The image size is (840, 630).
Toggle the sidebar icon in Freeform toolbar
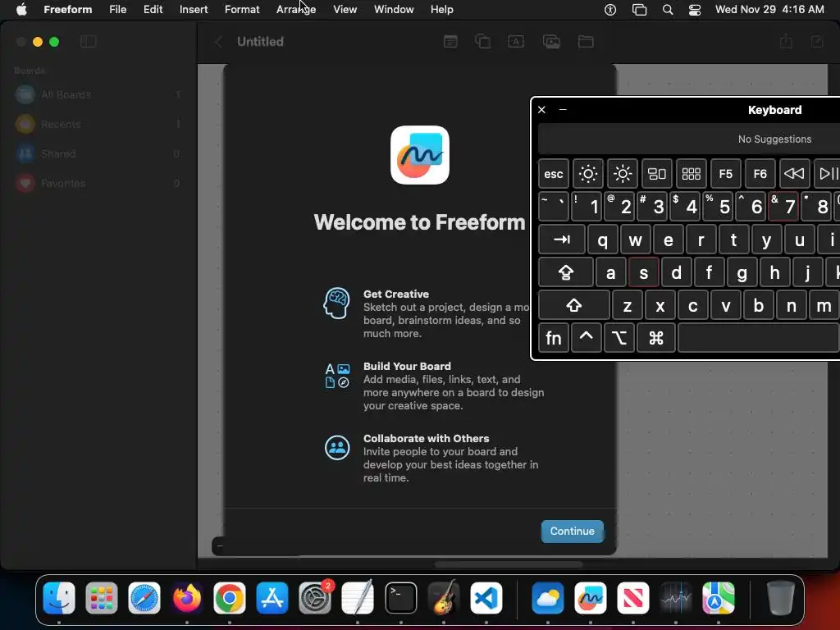coord(88,41)
